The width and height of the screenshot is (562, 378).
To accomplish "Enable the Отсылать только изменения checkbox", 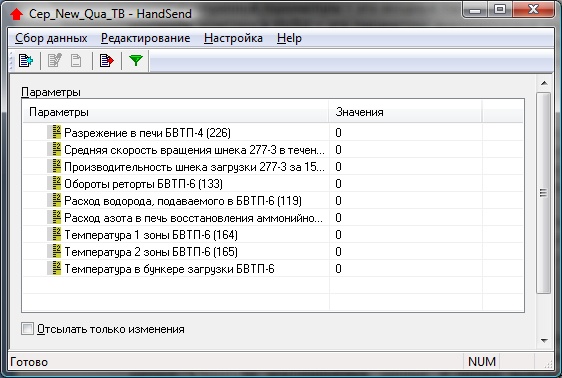I will tap(27, 329).
